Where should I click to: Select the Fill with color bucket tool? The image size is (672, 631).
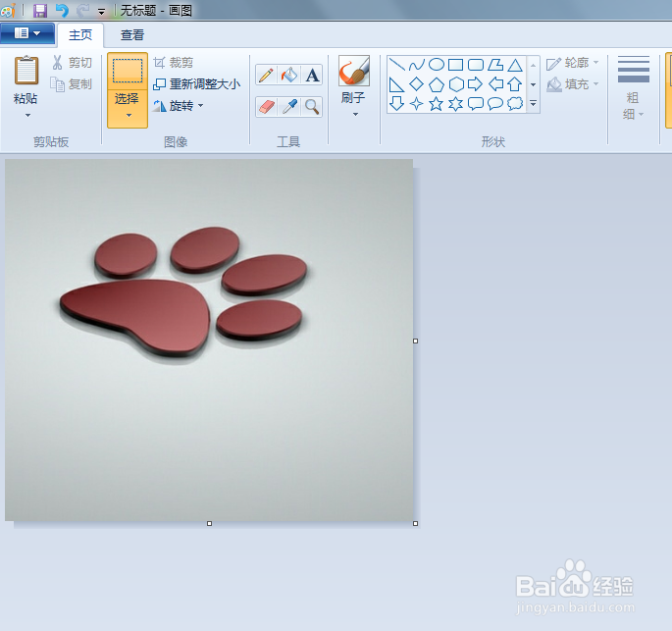tap(289, 76)
